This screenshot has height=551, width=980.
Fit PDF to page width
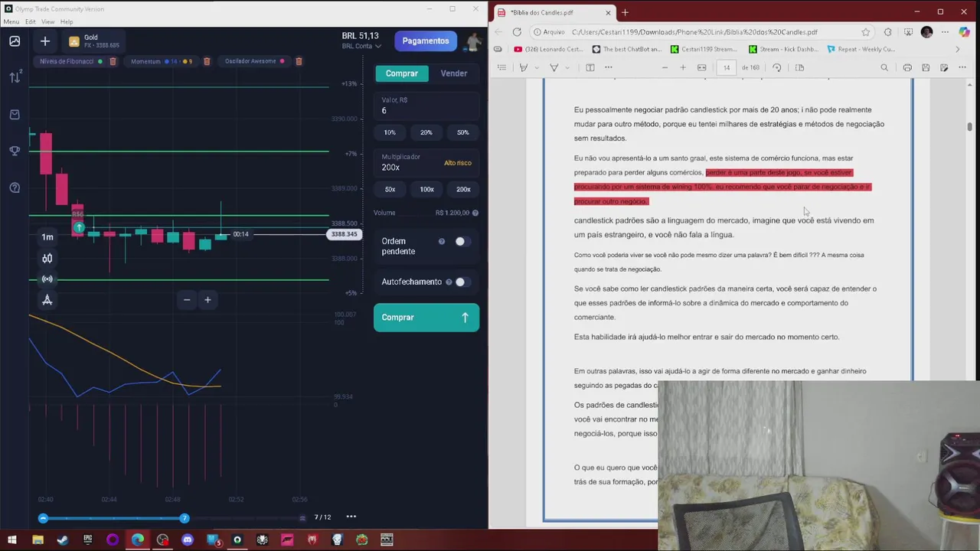tap(702, 67)
